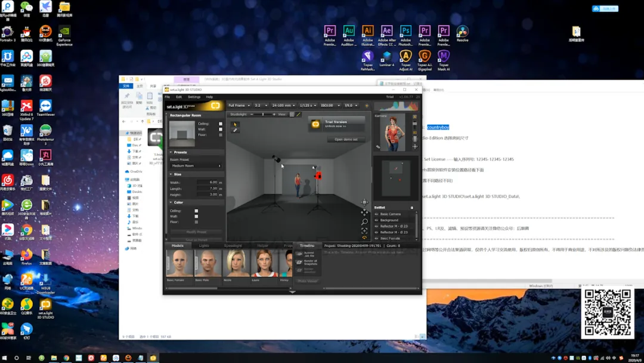Switch to the Lights tab

(204, 246)
